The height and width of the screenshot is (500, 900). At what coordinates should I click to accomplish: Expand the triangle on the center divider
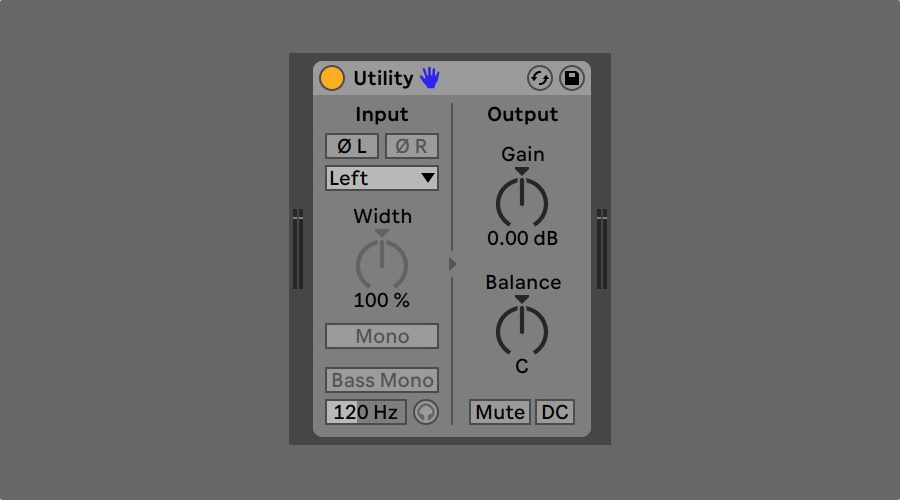click(x=453, y=264)
